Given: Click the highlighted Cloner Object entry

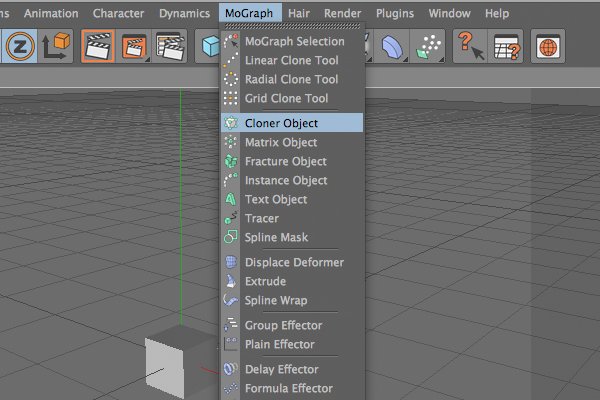Looking at the screenshot, I should [292, 123].
